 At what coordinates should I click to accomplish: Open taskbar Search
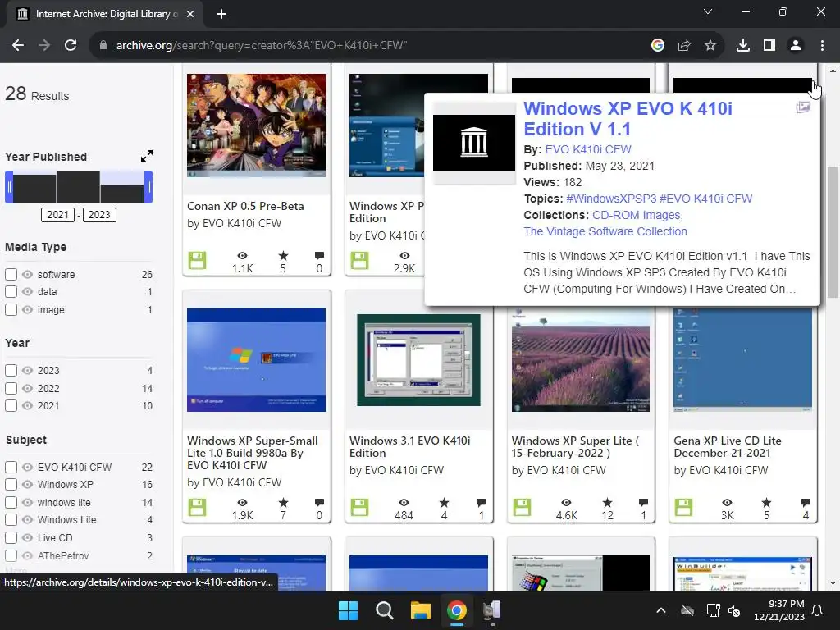tap(384, 610)
